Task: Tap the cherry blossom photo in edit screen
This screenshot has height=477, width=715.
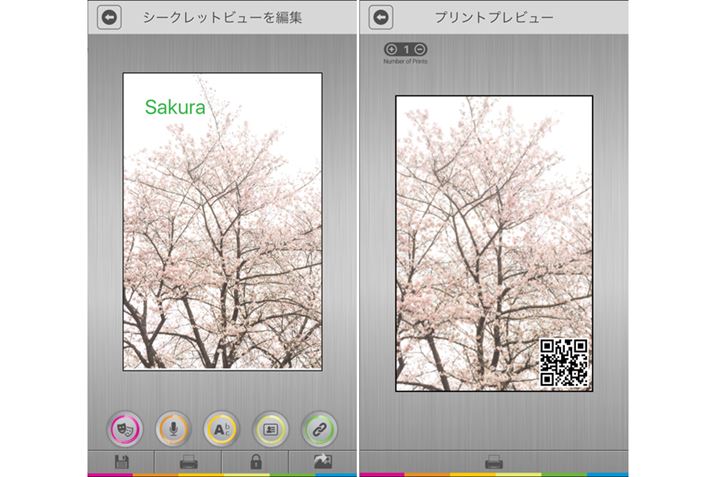Action: click(223, 221)
